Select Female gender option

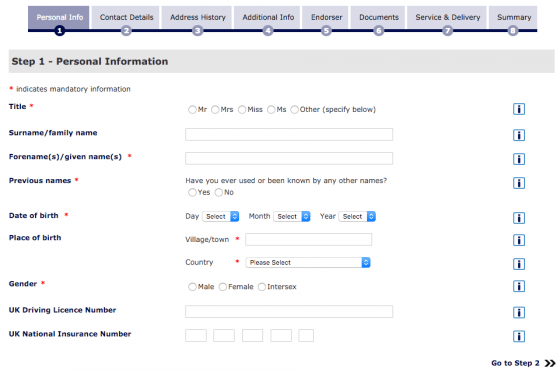[x=223, y=287]
